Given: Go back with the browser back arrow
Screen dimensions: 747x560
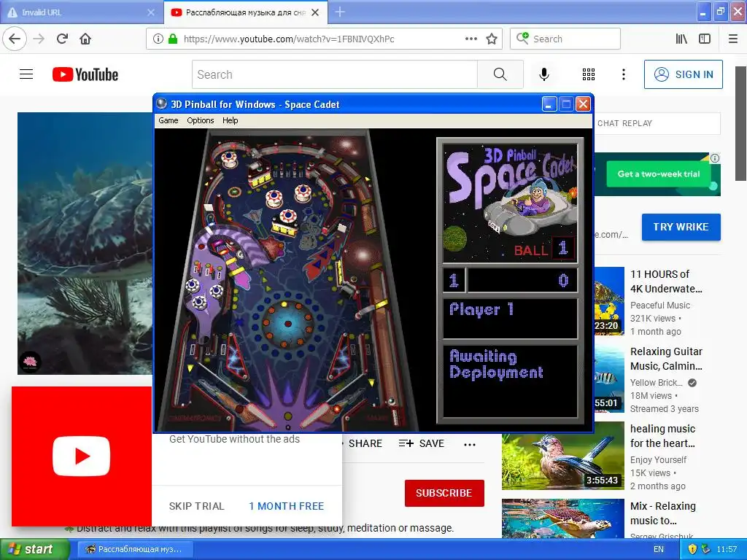Looking at the screenshot, I should (x=15, y=39).
